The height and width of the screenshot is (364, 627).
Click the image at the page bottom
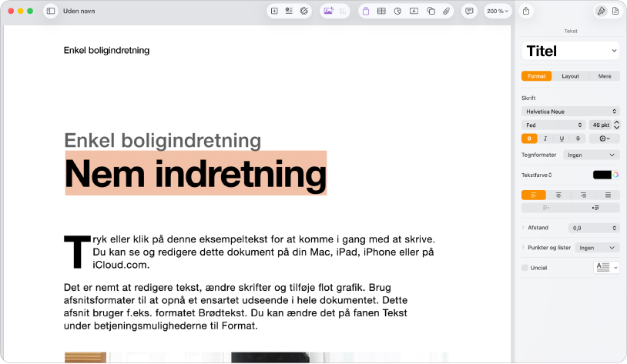pyautogui.click(x=256, y=358)
